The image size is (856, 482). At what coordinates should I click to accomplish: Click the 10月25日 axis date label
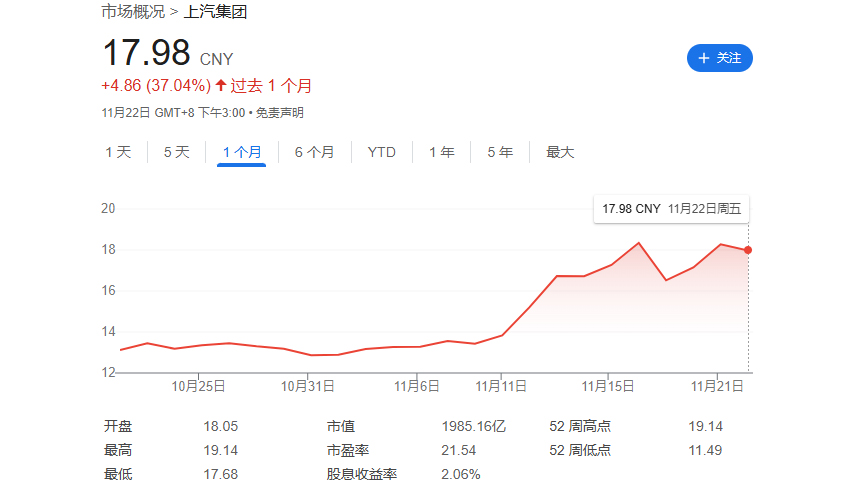coord(198,386)
